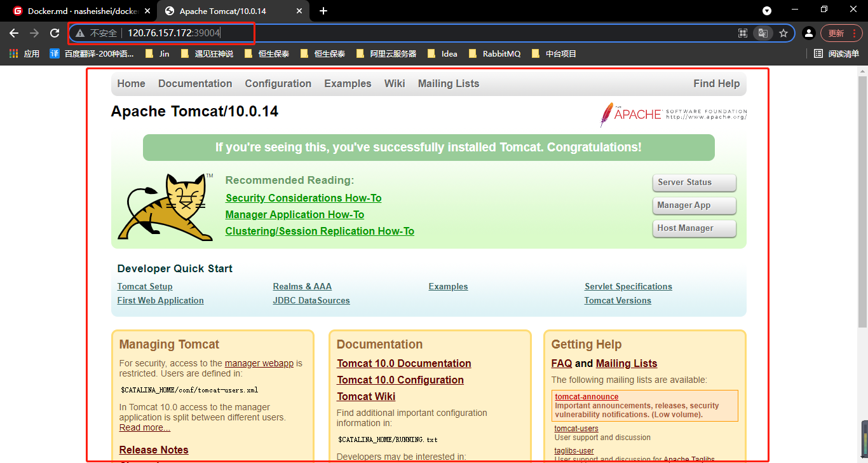
Task: Go back with the browser back arrow
Action: click(x=14, y=33)
